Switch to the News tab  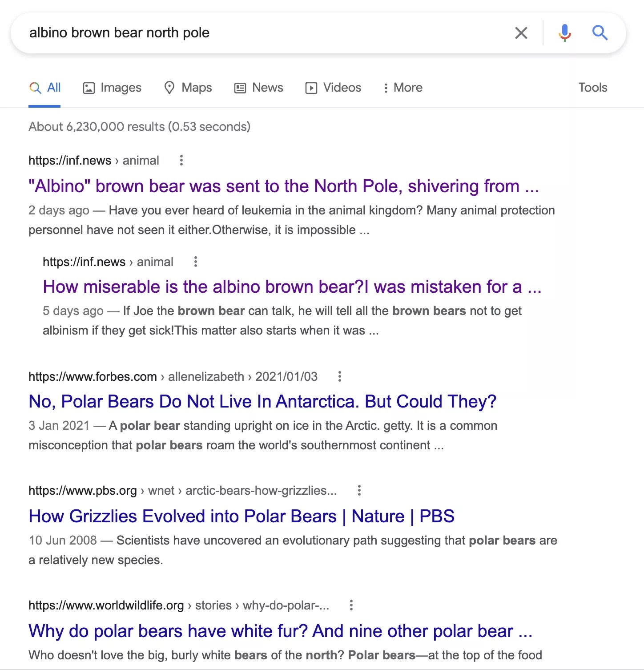click(x=258, y=88)
